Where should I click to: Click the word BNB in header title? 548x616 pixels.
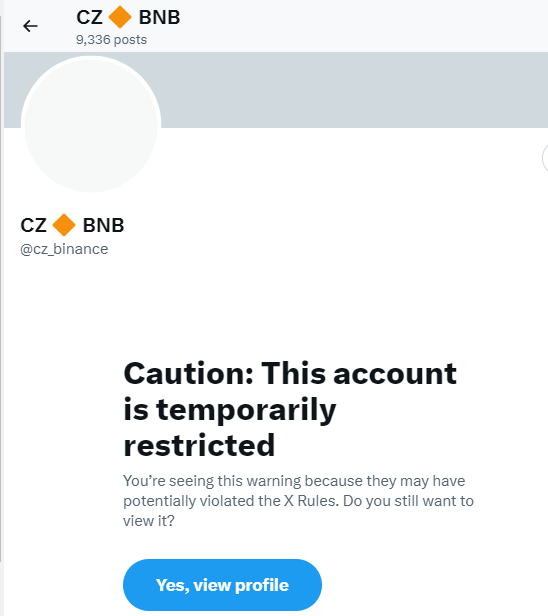click(159, 17)
